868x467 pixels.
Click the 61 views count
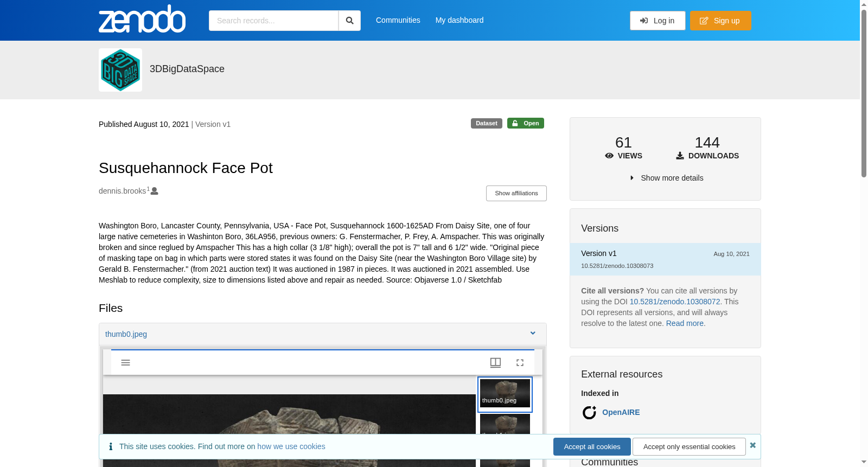click(623, 143)
